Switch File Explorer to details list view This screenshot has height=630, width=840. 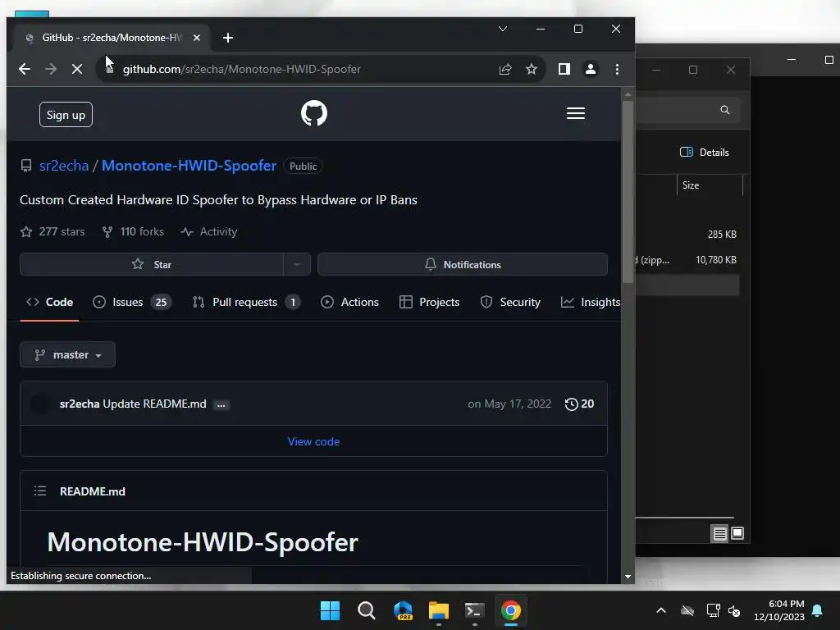point(719,533)
